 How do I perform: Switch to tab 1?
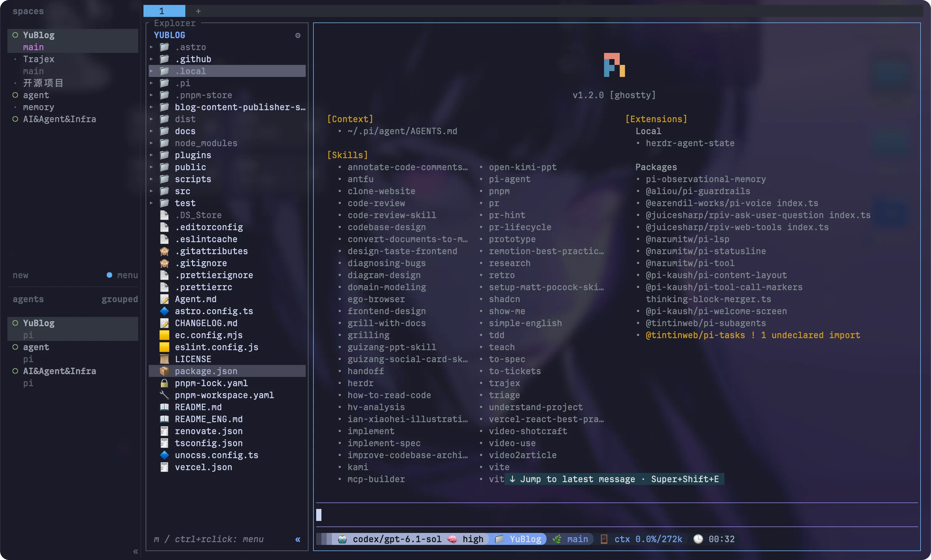pyautogui.click(x=164, y=11)
